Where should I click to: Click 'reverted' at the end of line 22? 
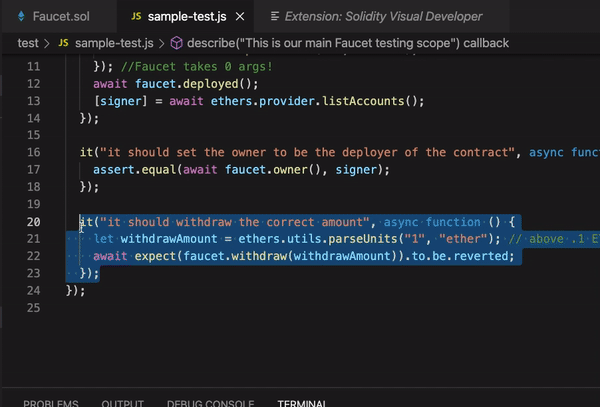click(481, 256)
